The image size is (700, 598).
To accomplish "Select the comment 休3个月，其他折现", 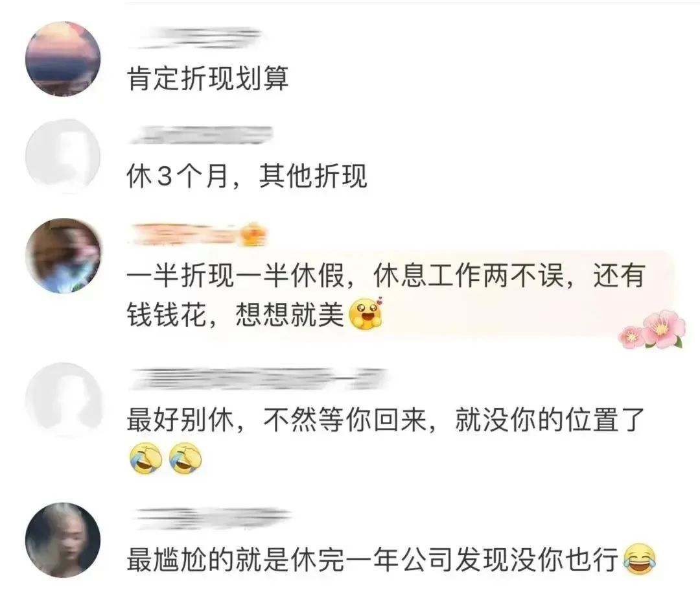I will pos(247,176).
